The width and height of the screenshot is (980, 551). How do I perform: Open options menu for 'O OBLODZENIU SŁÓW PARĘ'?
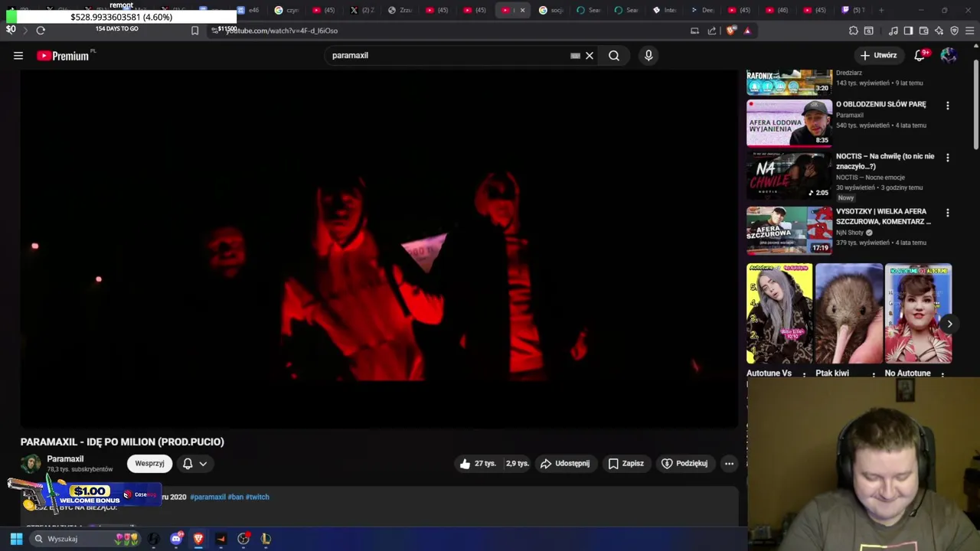click(948, 106)
